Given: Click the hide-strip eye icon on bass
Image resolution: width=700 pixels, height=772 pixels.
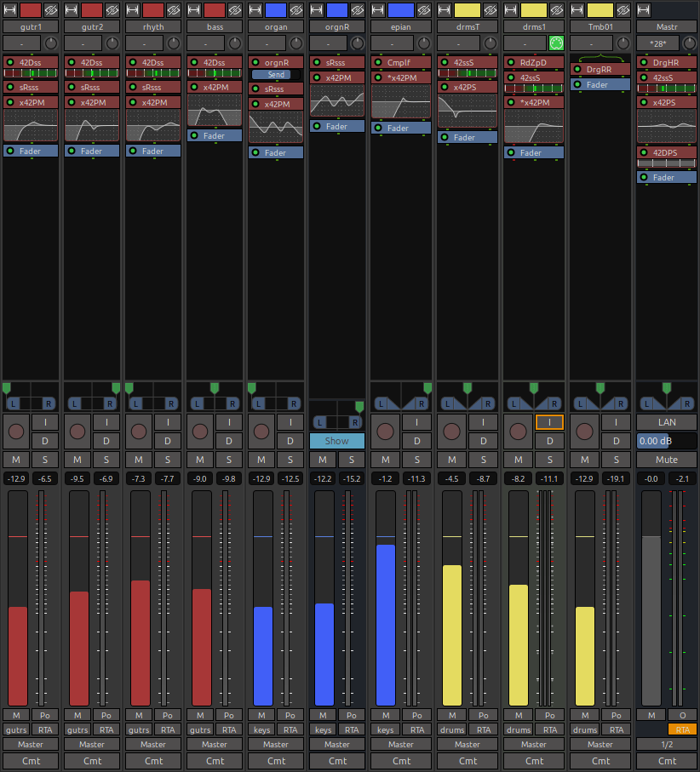Looking at the screenshot, I should click(x=235, y=10).
